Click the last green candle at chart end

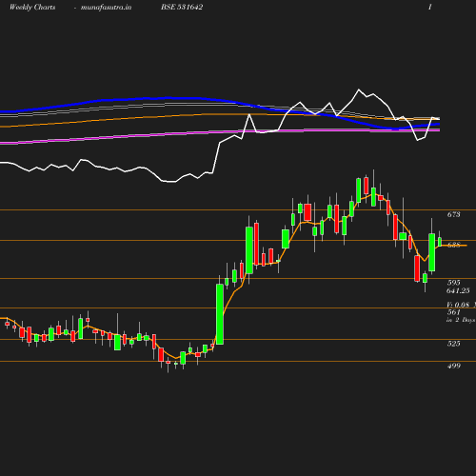pos(440,242)
